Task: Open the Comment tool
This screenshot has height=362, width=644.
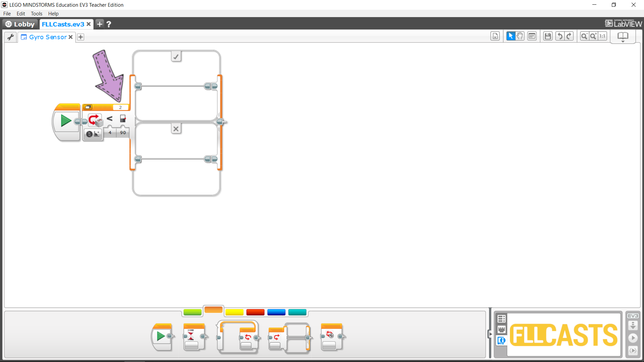Action: click(532, 36)
